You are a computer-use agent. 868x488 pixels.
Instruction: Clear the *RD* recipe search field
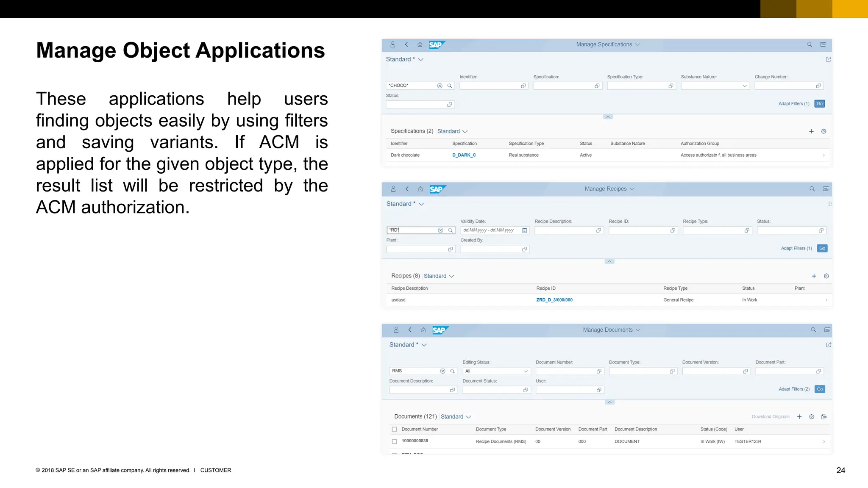(x=440, y=230)
